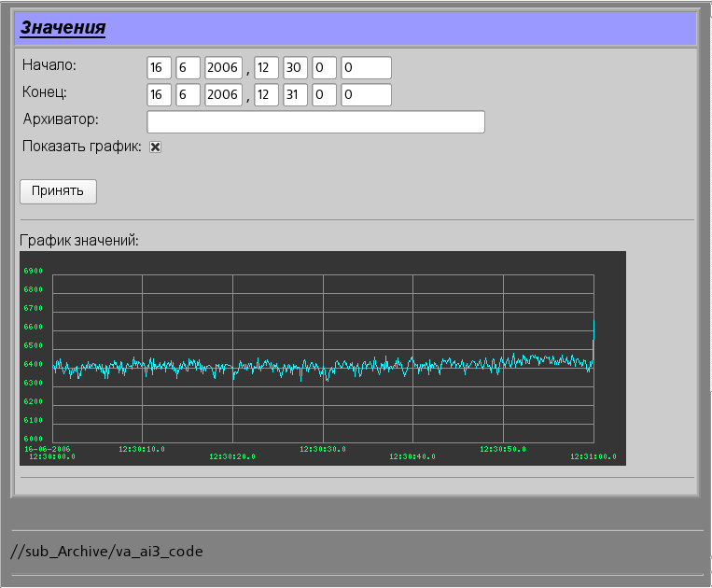This screenshot has width=712, height=588.
Task: Focus the Начало microseconds field
Action: click(366, 68)
